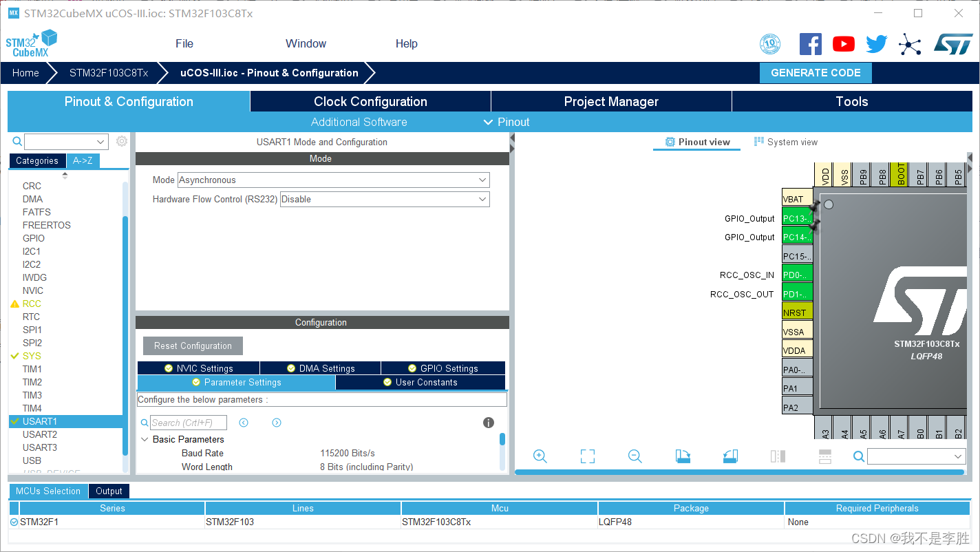The image size is (980, 552).
Task: Click the peripheral search magnifier icon
Action: pos(17,141)
